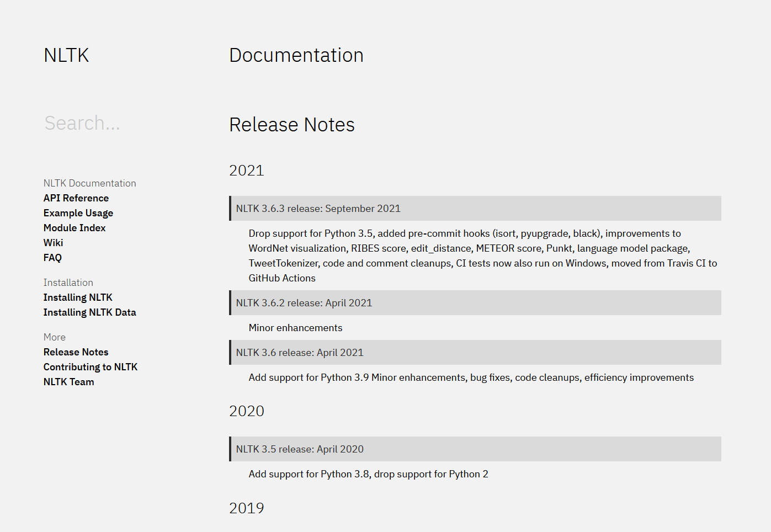771x532 pixels.
Task: Open Contributing to NLTK page
Action: click(91, 367)
